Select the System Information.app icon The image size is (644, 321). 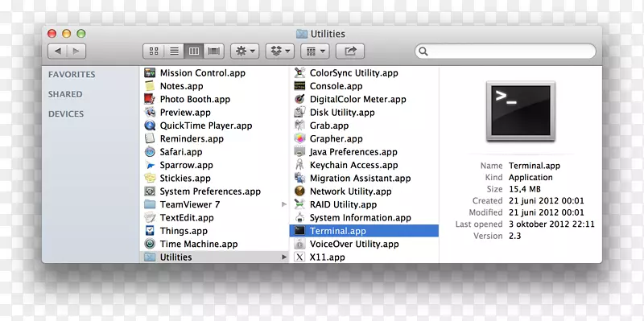click(x=300, y=217)
